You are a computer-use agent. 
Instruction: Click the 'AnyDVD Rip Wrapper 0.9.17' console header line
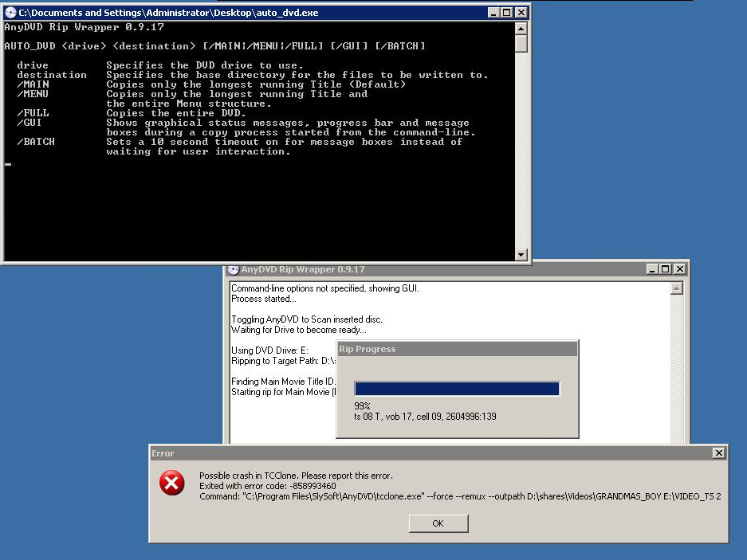[84, 27]
